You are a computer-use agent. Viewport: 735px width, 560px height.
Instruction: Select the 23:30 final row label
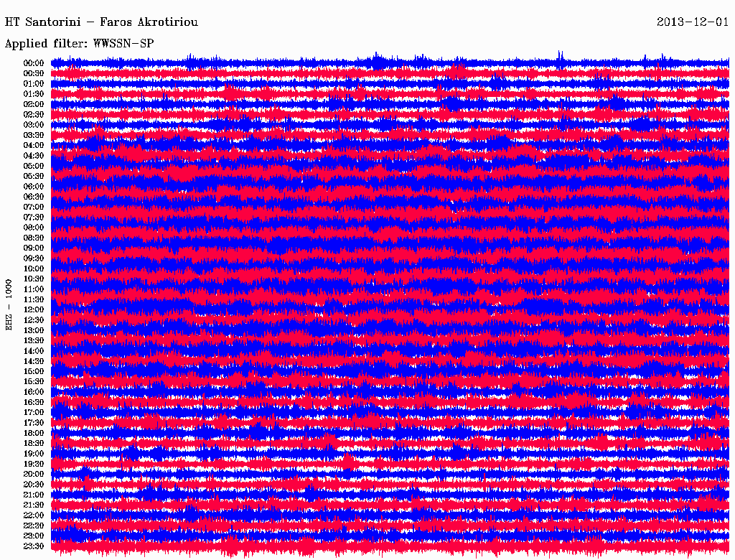point(34,546)
